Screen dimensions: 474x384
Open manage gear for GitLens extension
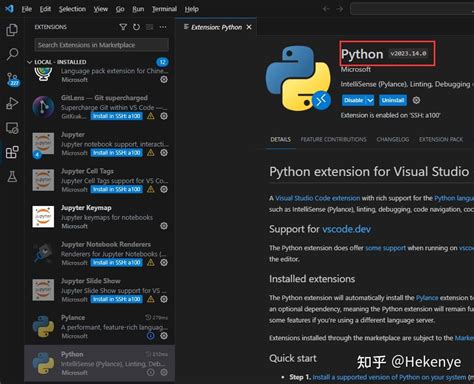(164, 116)
